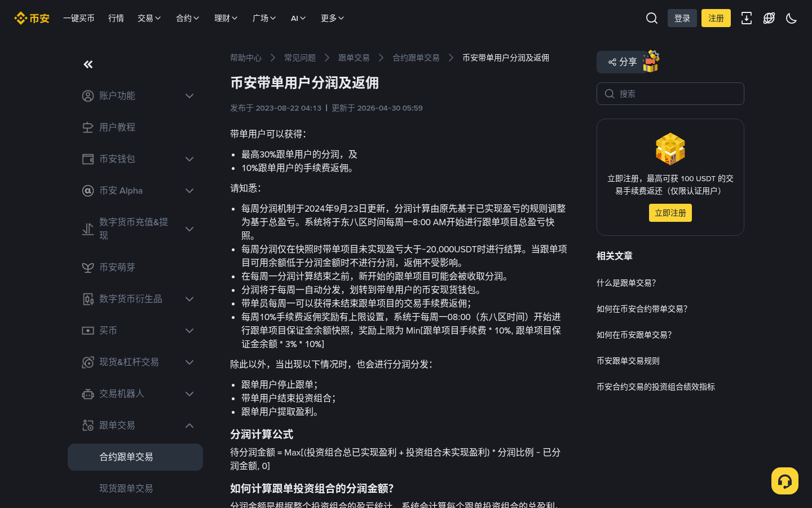812x508 pixels.
Task: Open the 合约 dropdown menu
Action: pyautogui.click(x=188, y=18)
